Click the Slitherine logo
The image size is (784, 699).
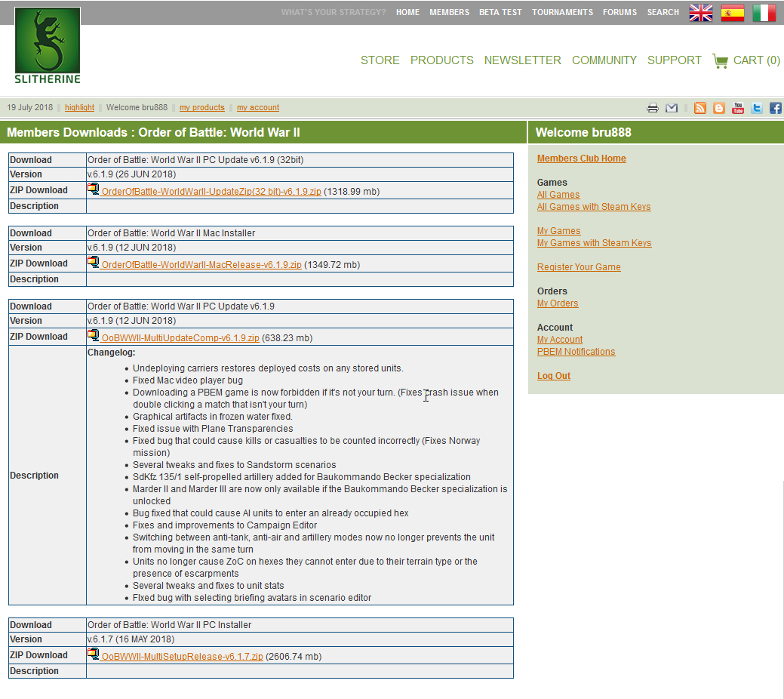(x=48, y=45)
